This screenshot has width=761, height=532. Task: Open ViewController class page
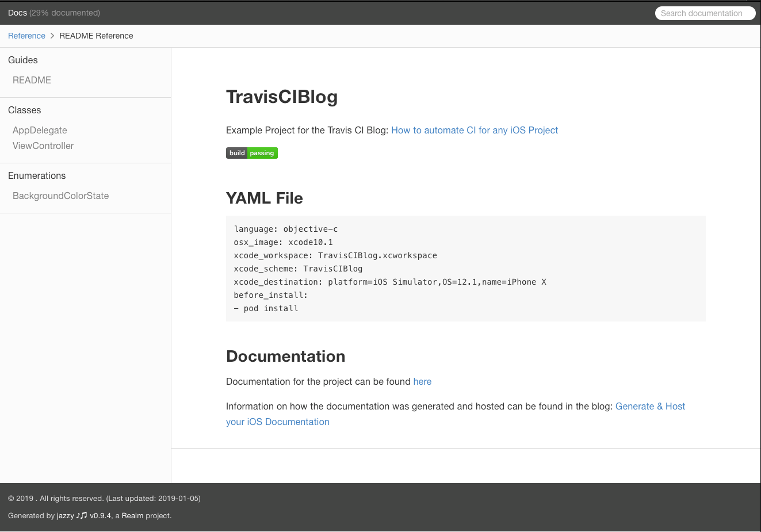point(43,146)
